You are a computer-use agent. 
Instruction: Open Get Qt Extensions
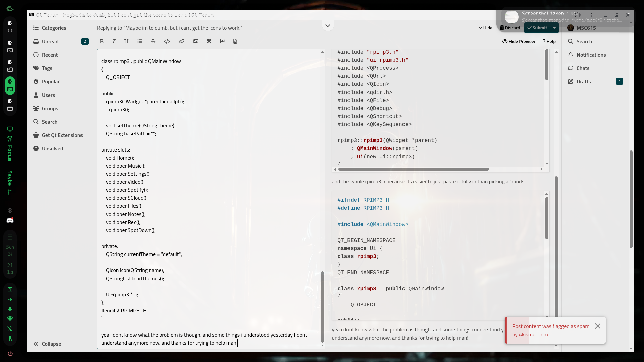point(62,135)
